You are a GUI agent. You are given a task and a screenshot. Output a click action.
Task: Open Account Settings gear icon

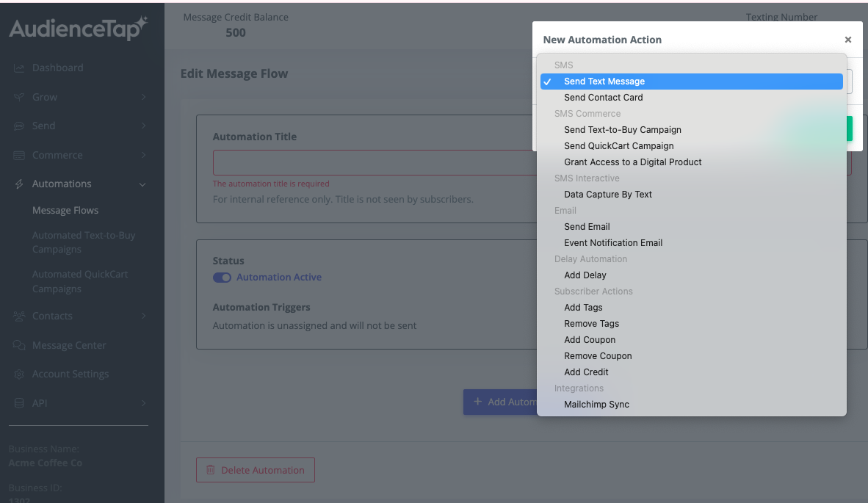[x=20, y=374]
